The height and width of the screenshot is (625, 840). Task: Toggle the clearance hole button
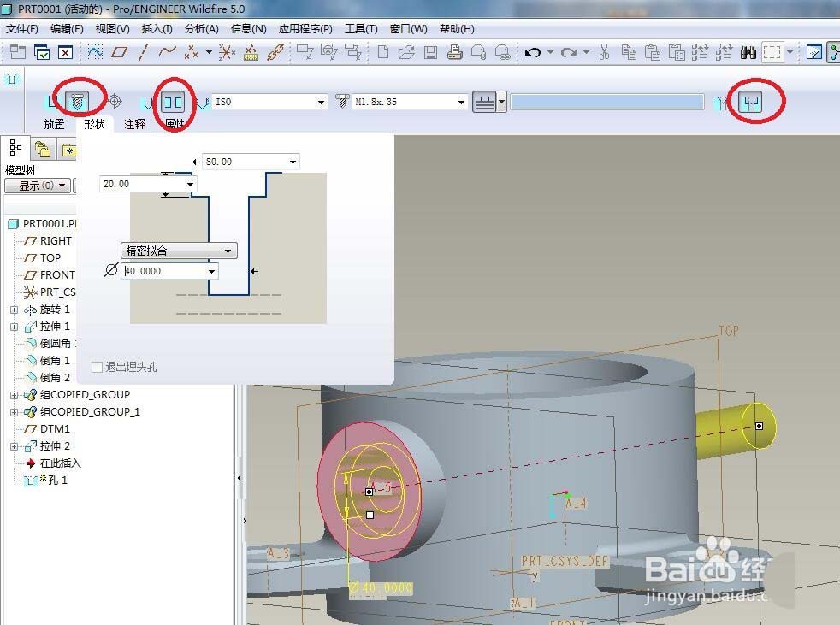pyautogui.click(x=173, y=102)
